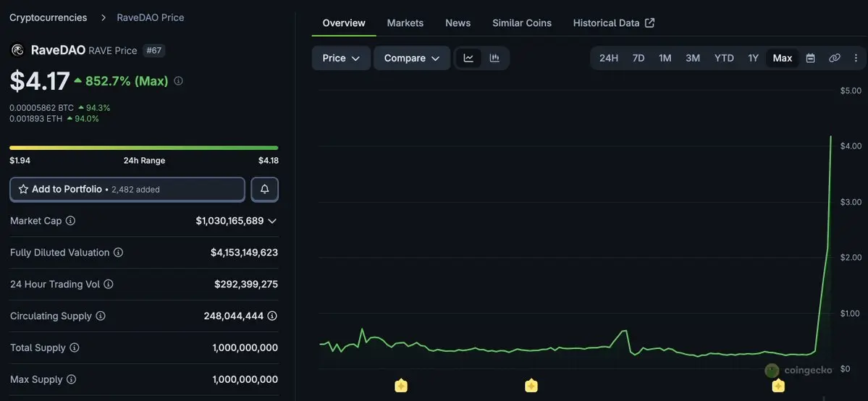The height and width of the screenshot is (401, 868).
Task: Open the three-dot chart options menu
Action: [x=856, y=58]
